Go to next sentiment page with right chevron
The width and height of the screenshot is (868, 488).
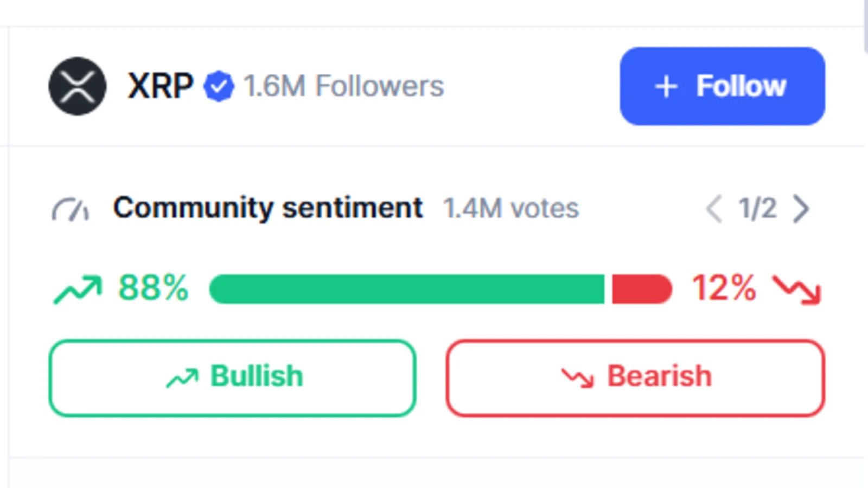(x=801, y=209)
